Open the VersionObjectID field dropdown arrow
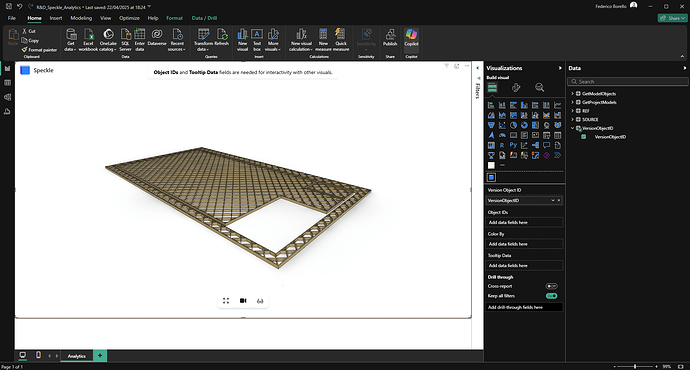Screen dimensions: 690x370 553,201
